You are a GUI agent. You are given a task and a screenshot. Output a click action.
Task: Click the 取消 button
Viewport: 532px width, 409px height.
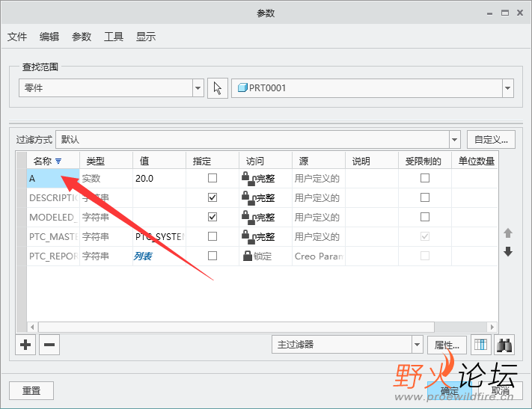(x=500, y=391)
